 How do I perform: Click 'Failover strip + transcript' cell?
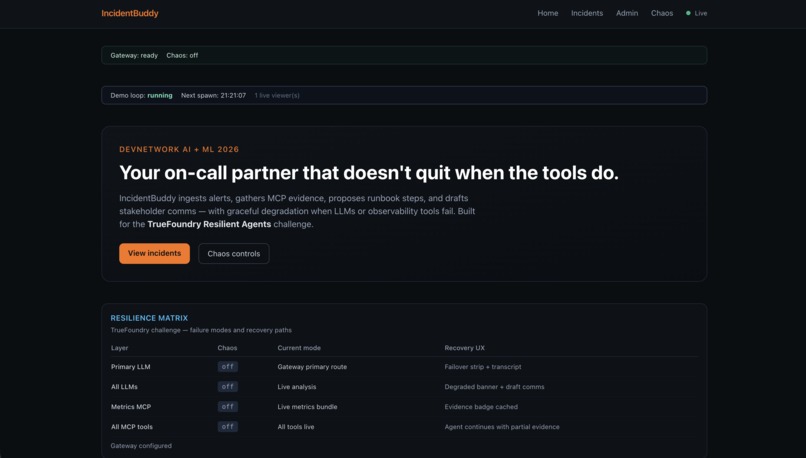(483, 367)
